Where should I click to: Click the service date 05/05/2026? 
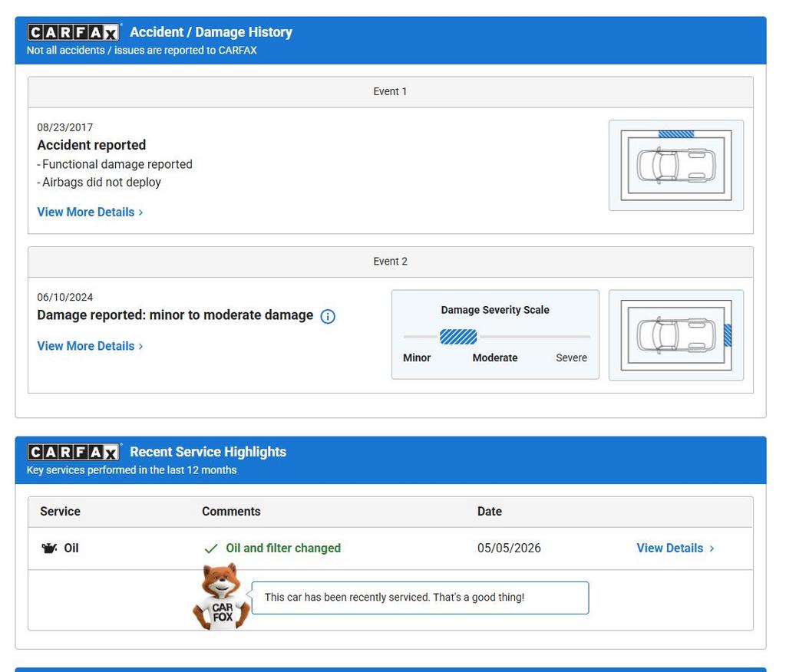510,548
